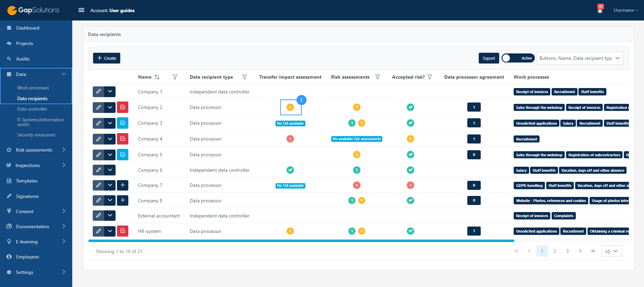Viewport: 644px width, 287px height.
Task: Click red task icon for Company 2
Action: [x=123, y=108]
